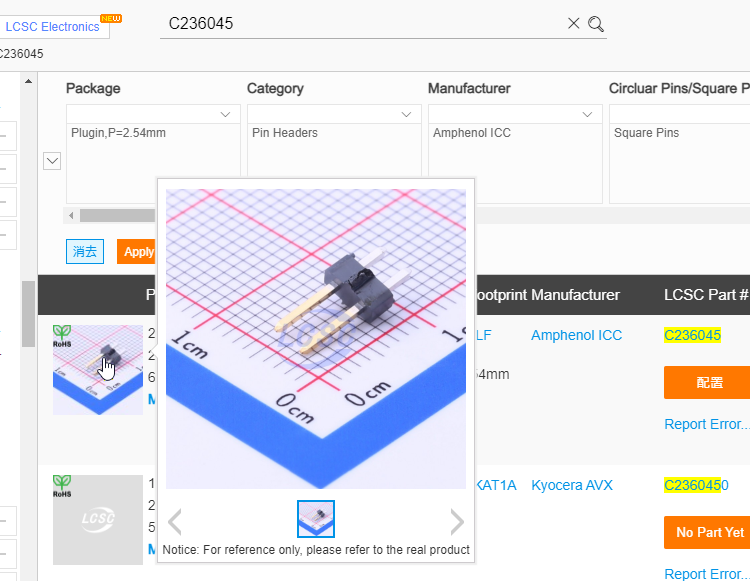Clear the search field with the X icon
Viewport: 750px width, 581px height.
[x=574, y=23]
